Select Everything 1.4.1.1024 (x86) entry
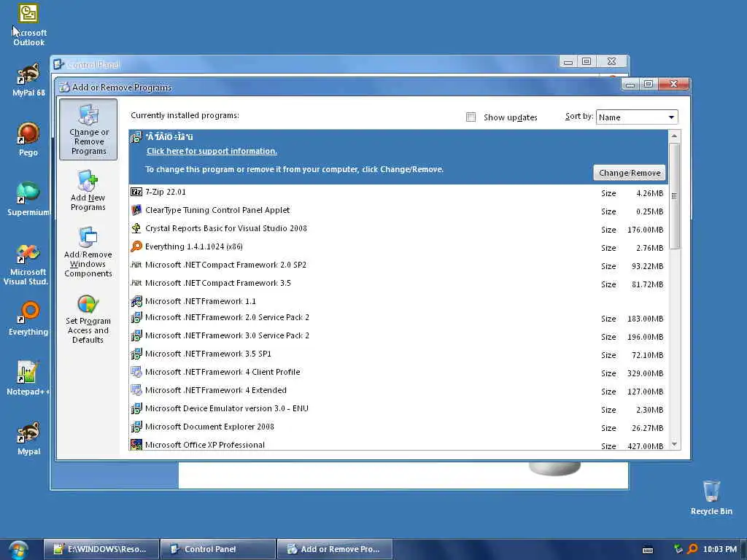Image resolution: width=747 pixels, height=560 pixels. 398,246
